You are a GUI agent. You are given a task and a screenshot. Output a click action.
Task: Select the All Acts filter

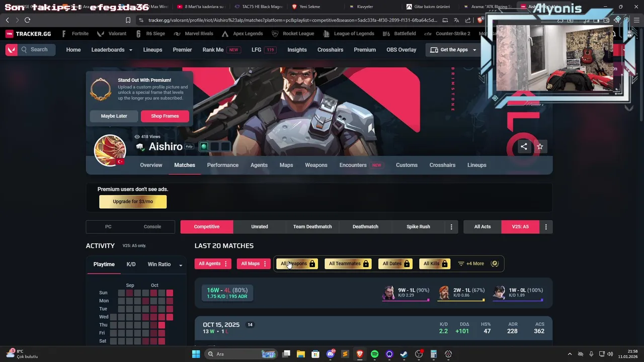tap(482, 227)
